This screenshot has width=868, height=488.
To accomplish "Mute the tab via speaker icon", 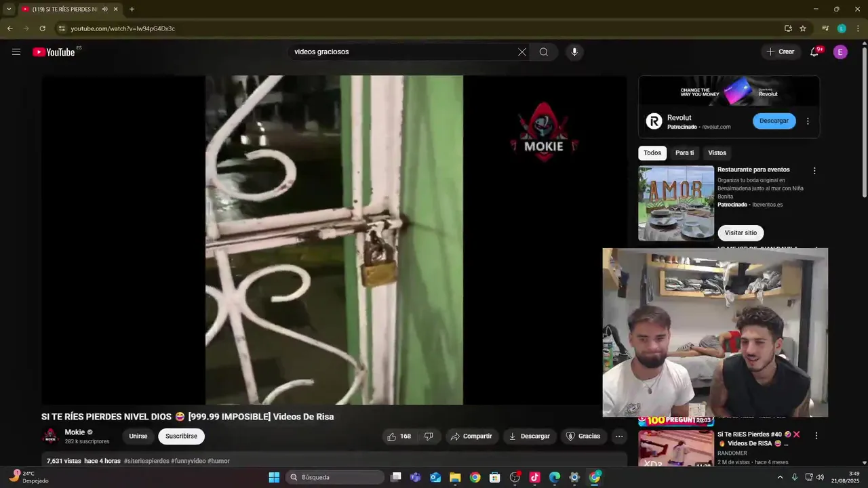I will (x=104, y=9).
